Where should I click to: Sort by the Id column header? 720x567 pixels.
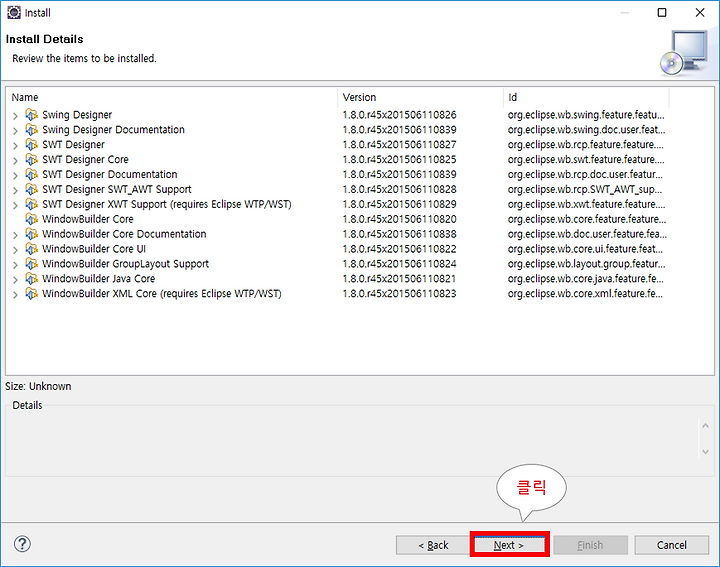click(586, 97)
